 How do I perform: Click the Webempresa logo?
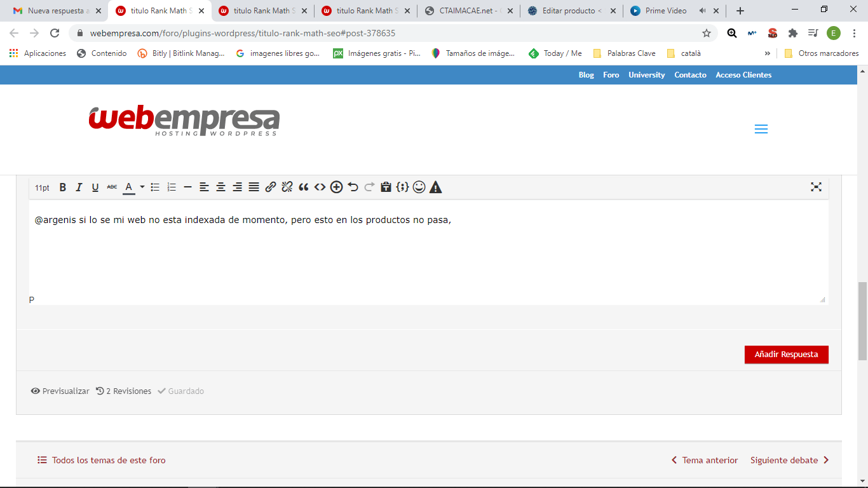tap(184, 121)
